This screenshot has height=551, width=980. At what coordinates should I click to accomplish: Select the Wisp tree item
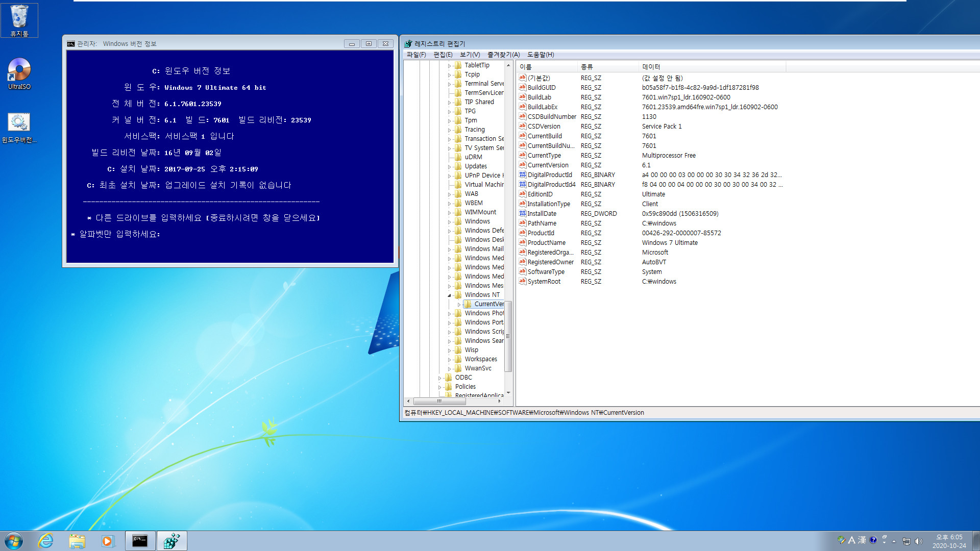472,349
